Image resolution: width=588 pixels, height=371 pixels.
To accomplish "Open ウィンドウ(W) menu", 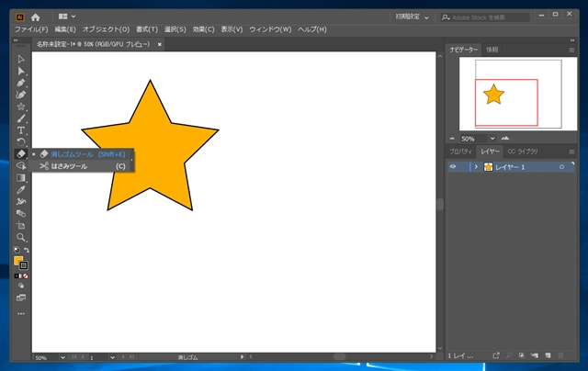I will click(270, 29).
